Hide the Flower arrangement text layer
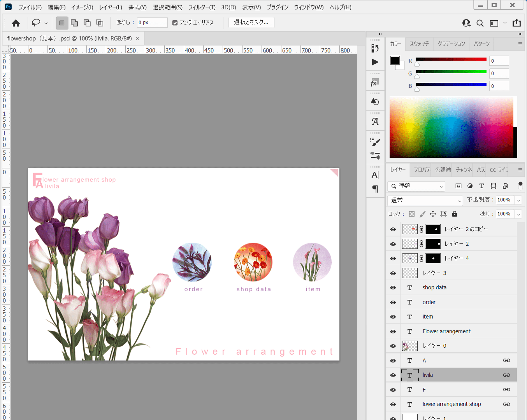The width and height of the screenshot is (527, 420). click(x=393, y=332)
